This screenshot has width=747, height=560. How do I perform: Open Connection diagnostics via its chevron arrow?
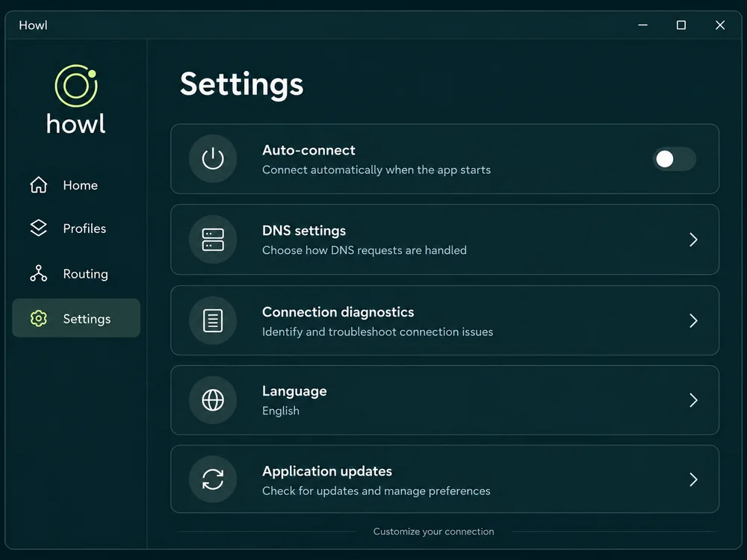pyautogui.click(x=694, y=320)
